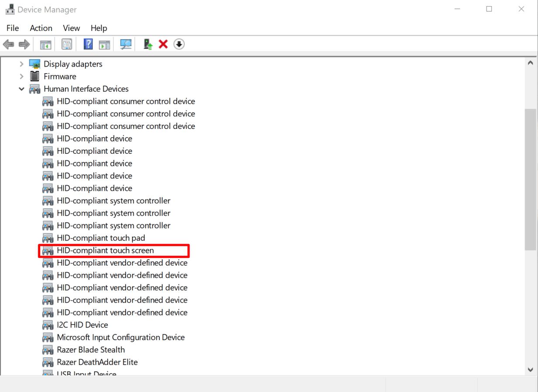
Task: Maximize the Device Manager window
Action: (x=489, y=9)
